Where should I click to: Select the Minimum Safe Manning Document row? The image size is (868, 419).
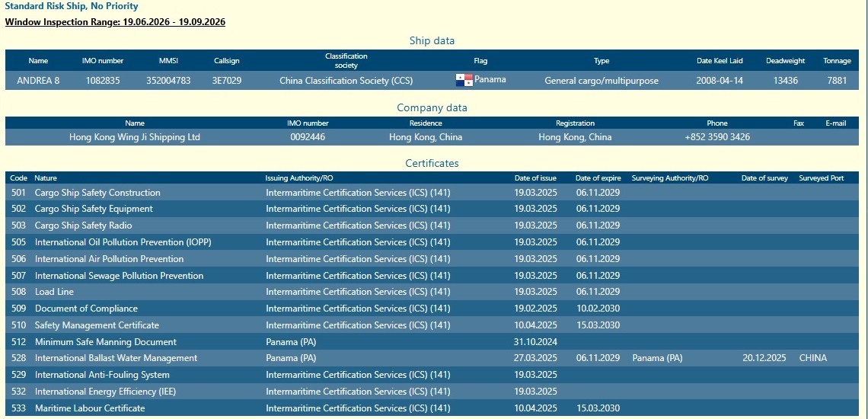(x=106, y=342)
